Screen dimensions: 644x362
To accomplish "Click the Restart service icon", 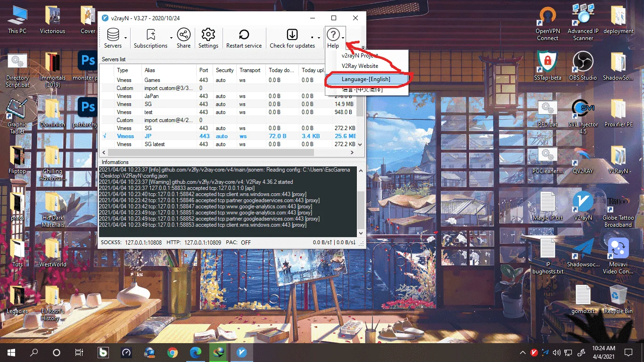I will coord(244,35).
